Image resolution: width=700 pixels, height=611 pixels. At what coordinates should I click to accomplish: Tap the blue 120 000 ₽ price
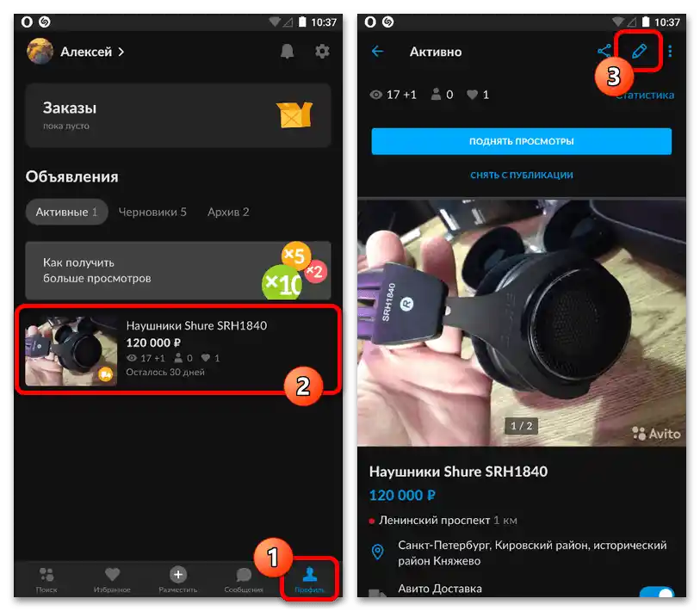pos(402,496)
